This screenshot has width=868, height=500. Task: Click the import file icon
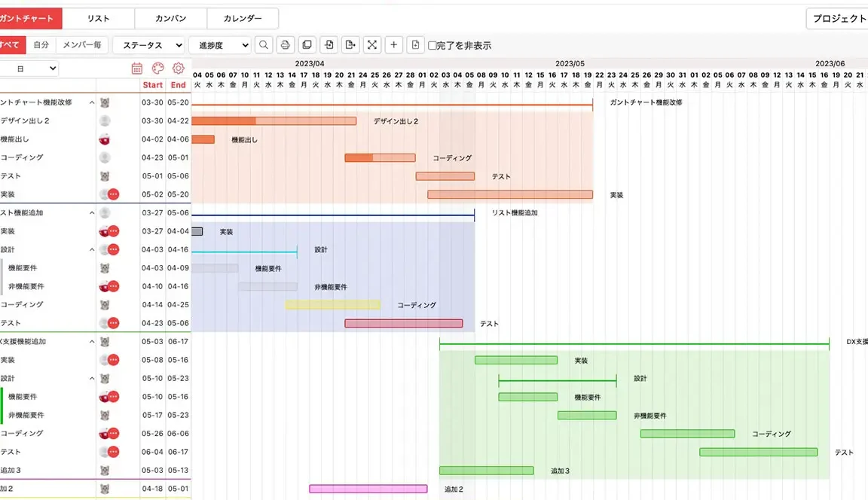pyautogui.click(x=329, y=44)
